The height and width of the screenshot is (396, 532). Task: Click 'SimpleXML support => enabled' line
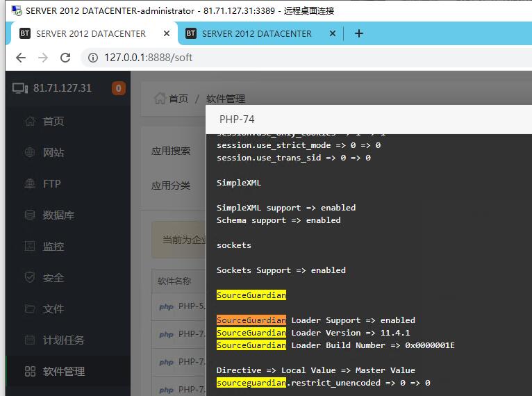pos(286,208)
